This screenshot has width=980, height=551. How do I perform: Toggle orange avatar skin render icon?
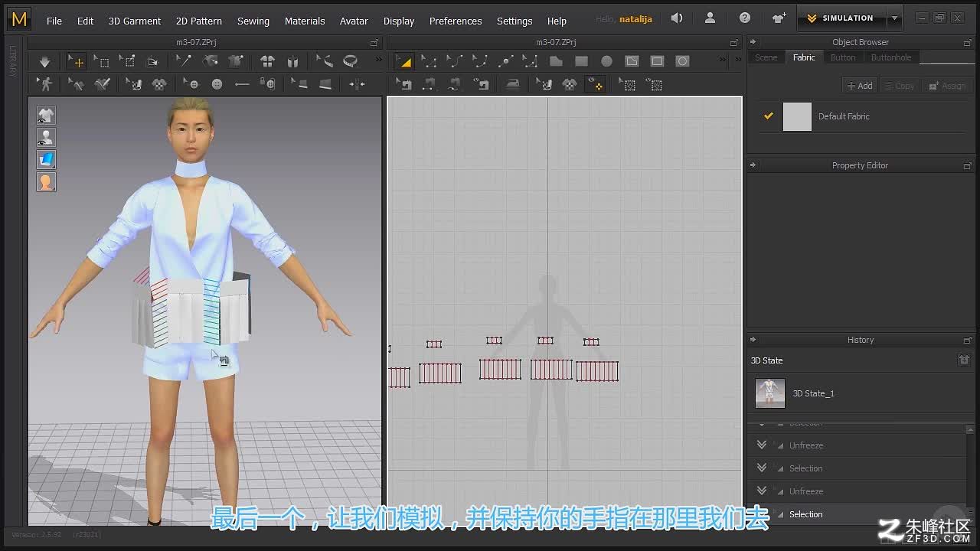pos(46,182)
